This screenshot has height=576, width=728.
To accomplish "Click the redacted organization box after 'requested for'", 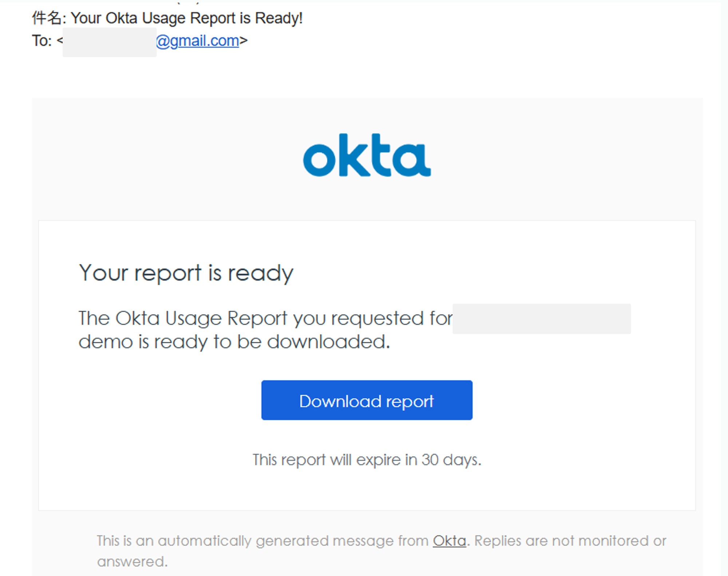I will pyautogui.click(x=541, y=319).
